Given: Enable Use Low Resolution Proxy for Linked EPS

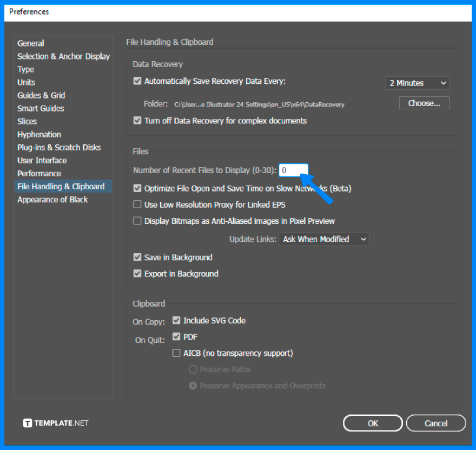Looking at the screenshot, I should click(x=137, y=204).
